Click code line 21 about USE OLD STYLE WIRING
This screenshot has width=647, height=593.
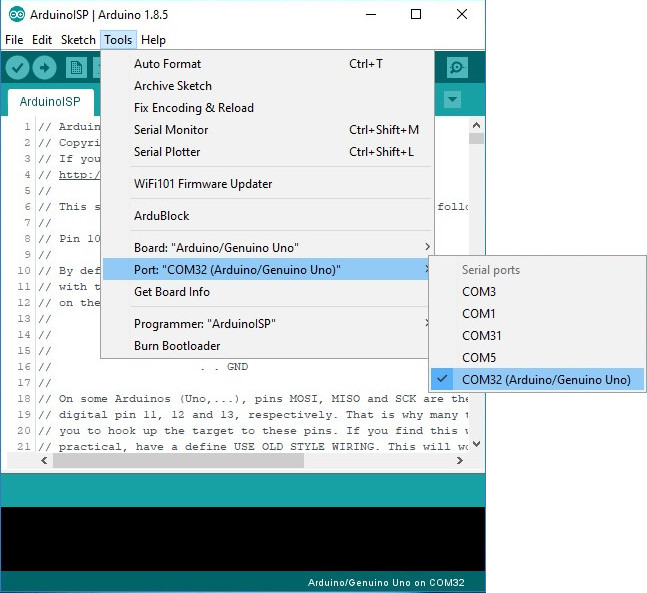coord(253,447)
